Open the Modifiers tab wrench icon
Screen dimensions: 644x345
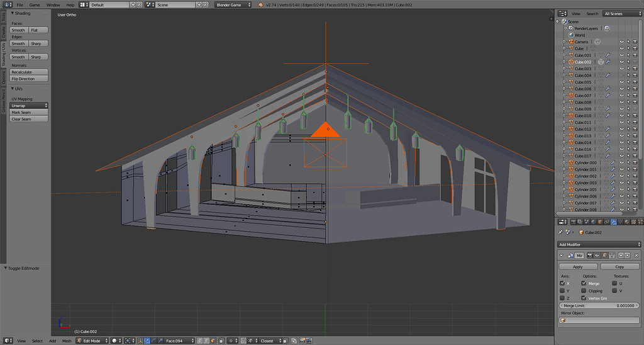click(x=614, y=222)
